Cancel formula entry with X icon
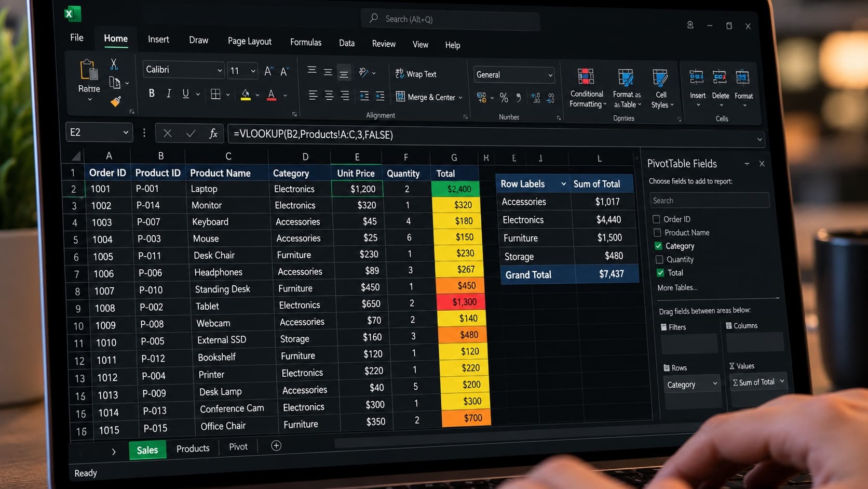Viewport: 868px width, 489px height. click(167, 133)
